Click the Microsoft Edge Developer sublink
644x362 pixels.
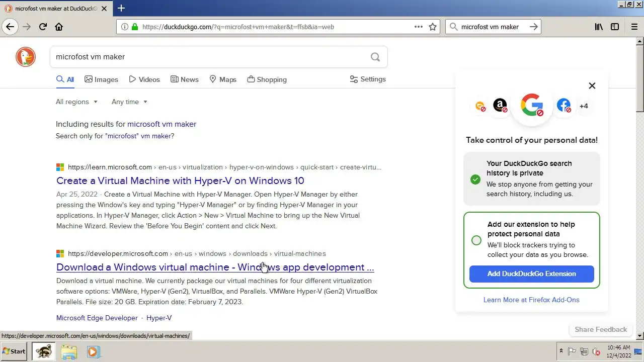click(97, 318)
